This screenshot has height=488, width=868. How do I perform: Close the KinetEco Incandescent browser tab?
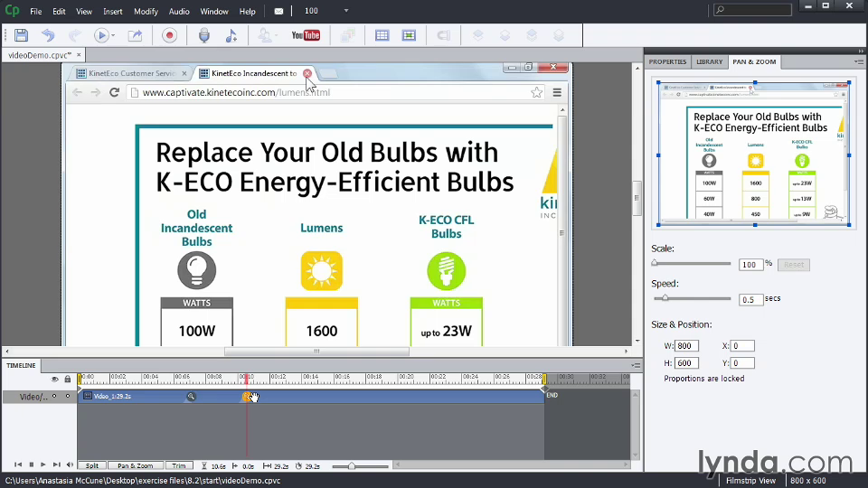[307, 73]
